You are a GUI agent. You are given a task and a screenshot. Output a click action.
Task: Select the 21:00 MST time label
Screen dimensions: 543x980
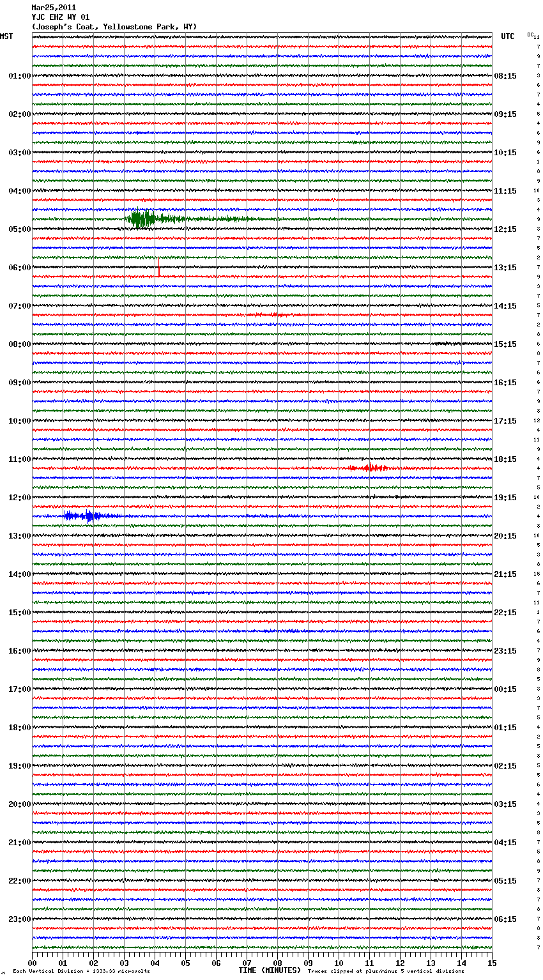pyautogui.click(x=20, y=843)
